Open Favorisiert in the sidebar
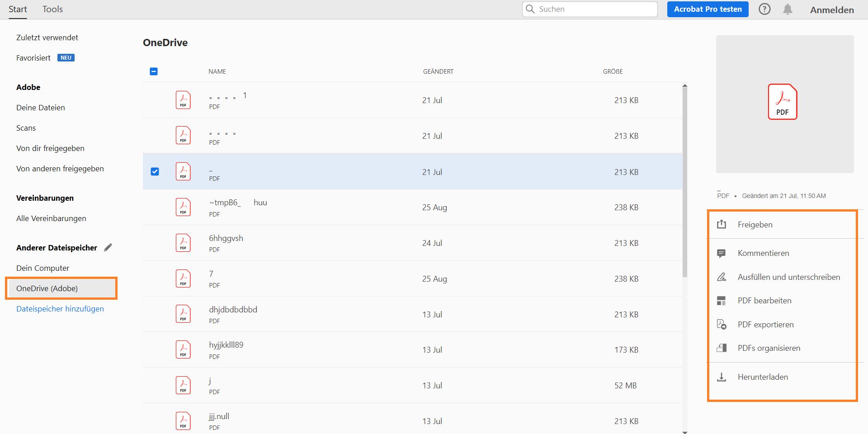 (33, 58)
